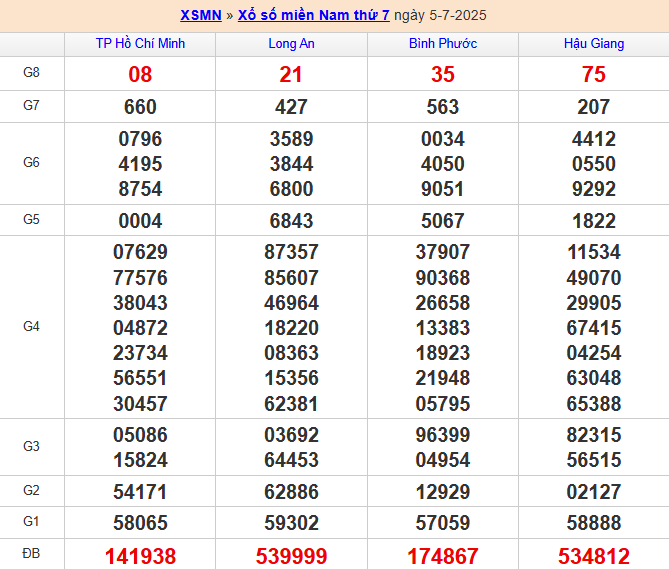Image resolution: width=669 pixels, height=569 pixels.
Task: Click G4 number 05795
Action: pos(443,404)
